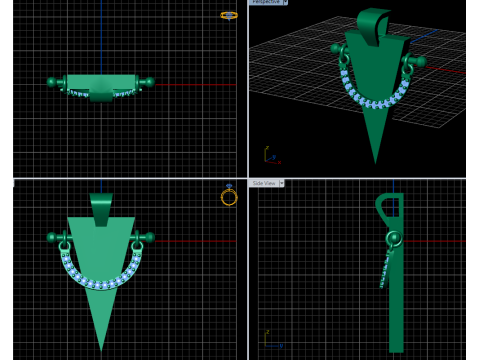Select the left ball end in the top viewport
The height and width of the screenshot is (360, 480).
pos(52,82)
